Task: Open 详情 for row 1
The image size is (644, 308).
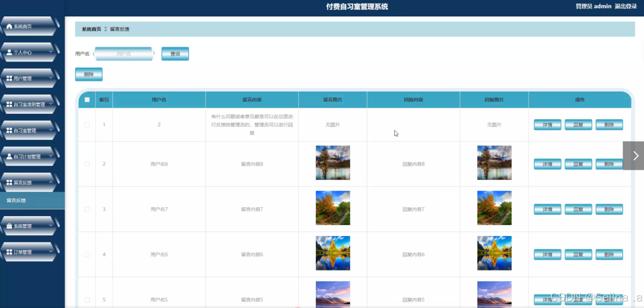Action: [x=548, y=125]
